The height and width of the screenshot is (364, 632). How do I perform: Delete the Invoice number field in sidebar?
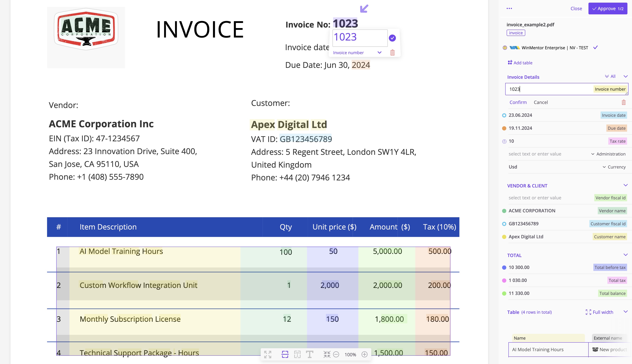624,102
